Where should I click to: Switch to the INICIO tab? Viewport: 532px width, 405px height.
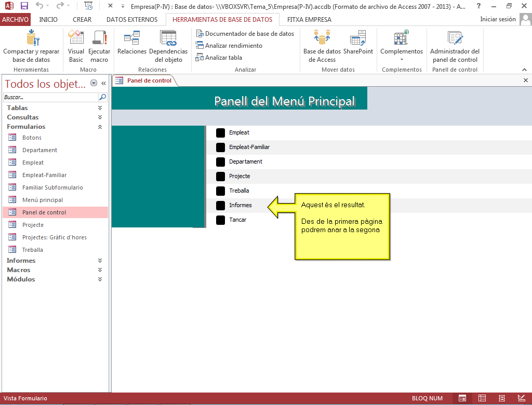tap(48, 19)
